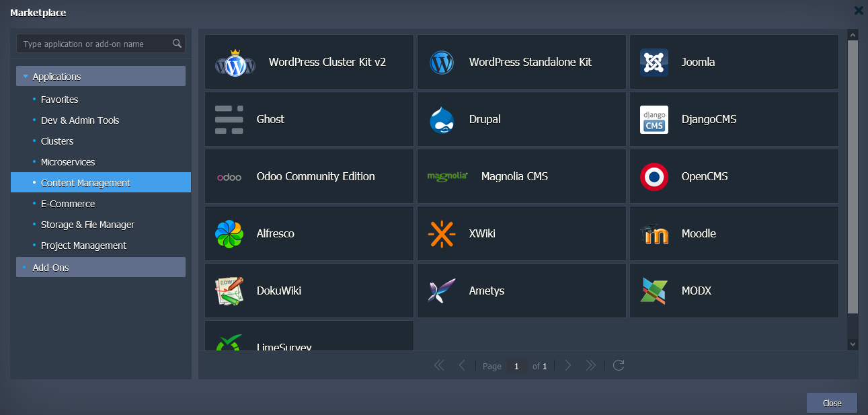868x415 pixels.
Task: Expand the Add-Ons section
Action: pyautogui.click(x=101, y=267)
